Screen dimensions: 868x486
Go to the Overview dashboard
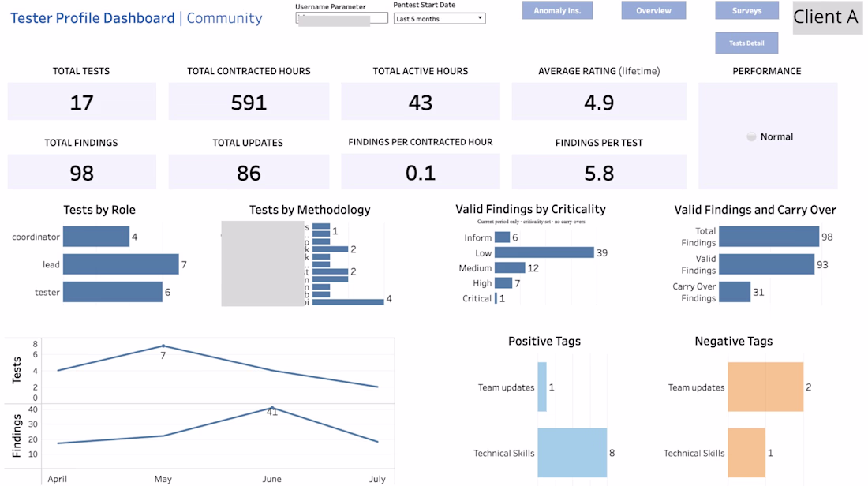coord(653,10)
